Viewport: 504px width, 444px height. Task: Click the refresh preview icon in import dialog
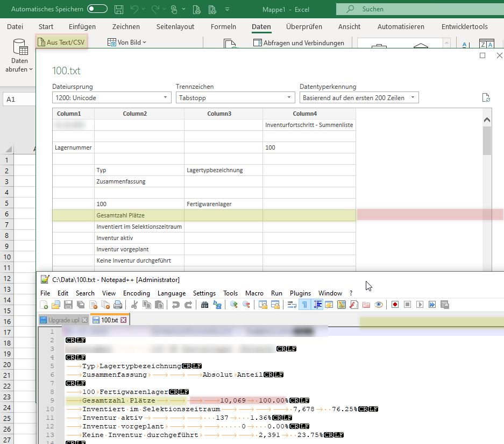[486, 97]
